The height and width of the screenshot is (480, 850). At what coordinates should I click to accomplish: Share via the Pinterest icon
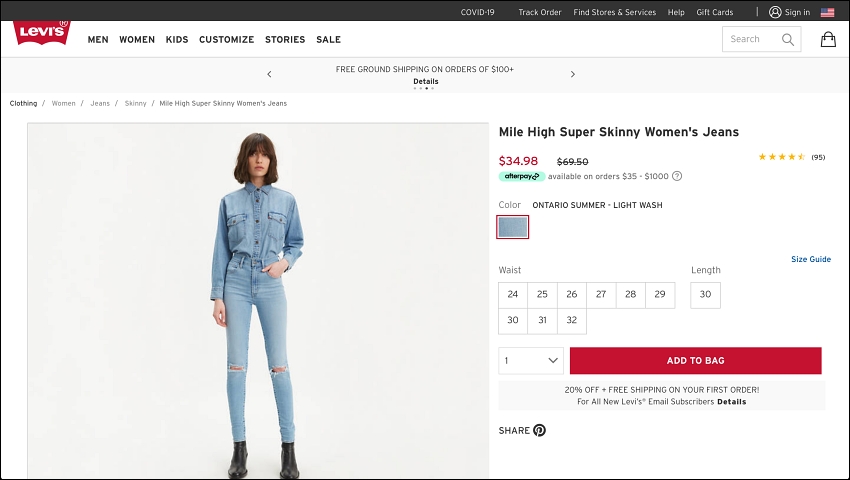539,430
